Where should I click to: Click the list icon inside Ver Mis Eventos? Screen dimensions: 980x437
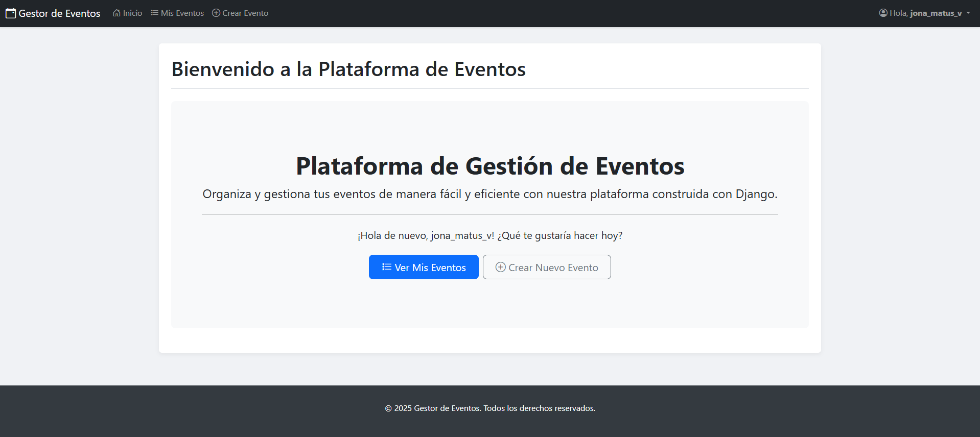click(x=387, y=267)
